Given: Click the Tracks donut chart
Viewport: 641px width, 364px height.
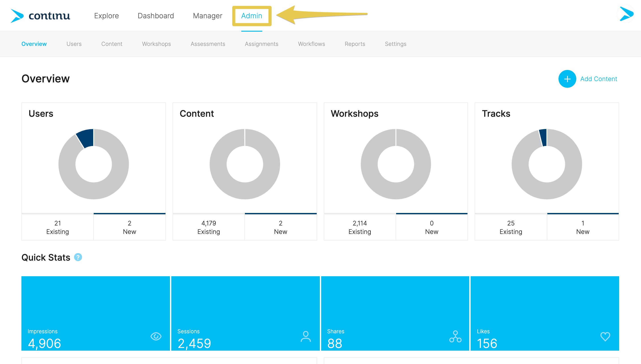Looking at the screenshot, I should click(547, 164).
